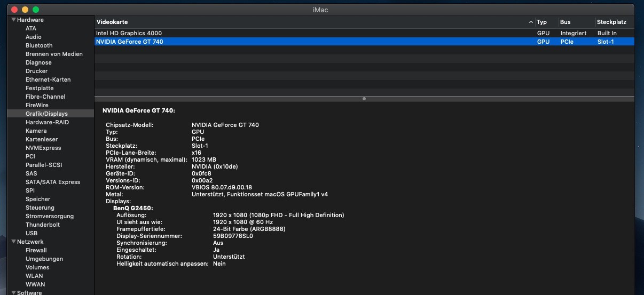Select WWAN under Netzwerk
644x295 pixels.
coord(35,284)
